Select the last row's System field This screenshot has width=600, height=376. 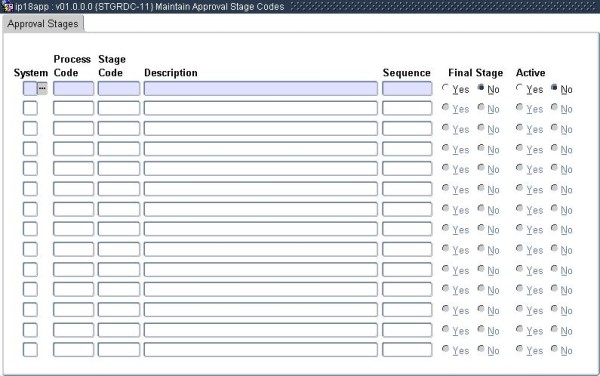tap(30, 350)
